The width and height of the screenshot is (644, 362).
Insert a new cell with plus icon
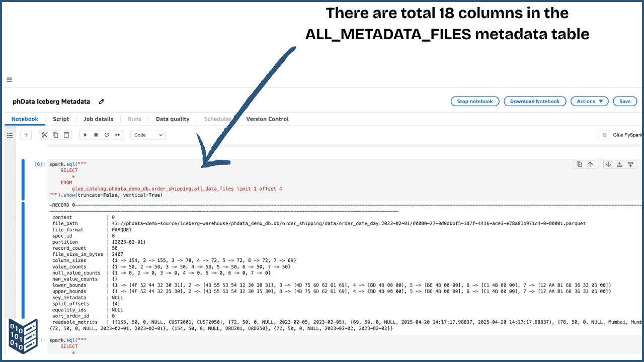click(26, 135)
